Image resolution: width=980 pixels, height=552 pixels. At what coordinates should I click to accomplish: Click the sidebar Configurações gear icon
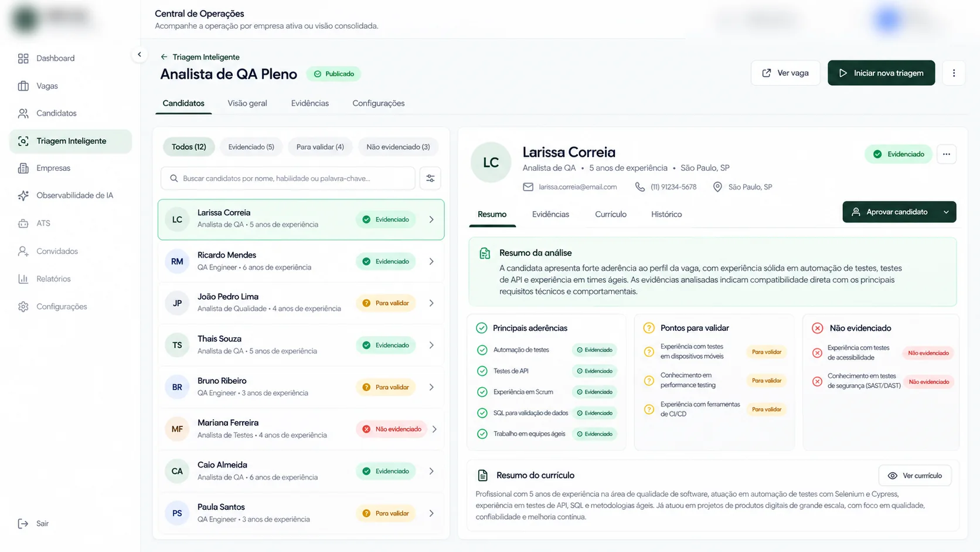[x=23, y=306]
